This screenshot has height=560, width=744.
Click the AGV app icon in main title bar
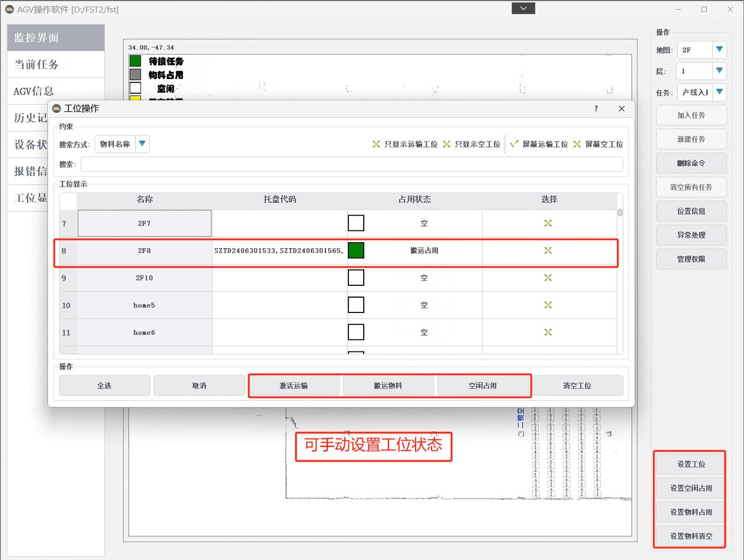tap(9, 9)
